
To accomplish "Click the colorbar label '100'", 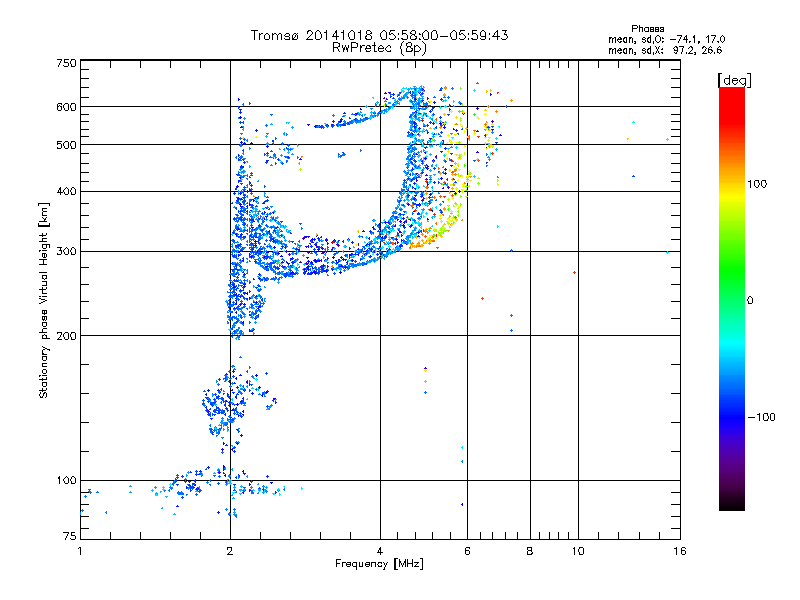I will point(757,184).
